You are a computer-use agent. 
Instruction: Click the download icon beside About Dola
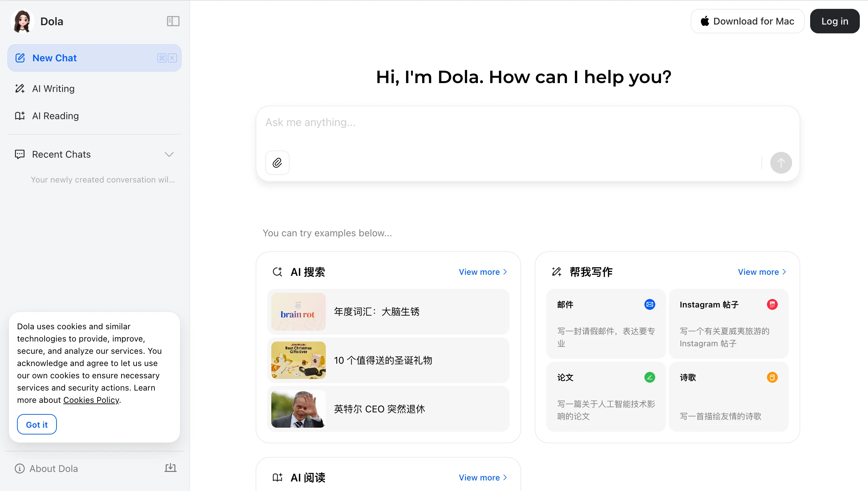(170, 468)
